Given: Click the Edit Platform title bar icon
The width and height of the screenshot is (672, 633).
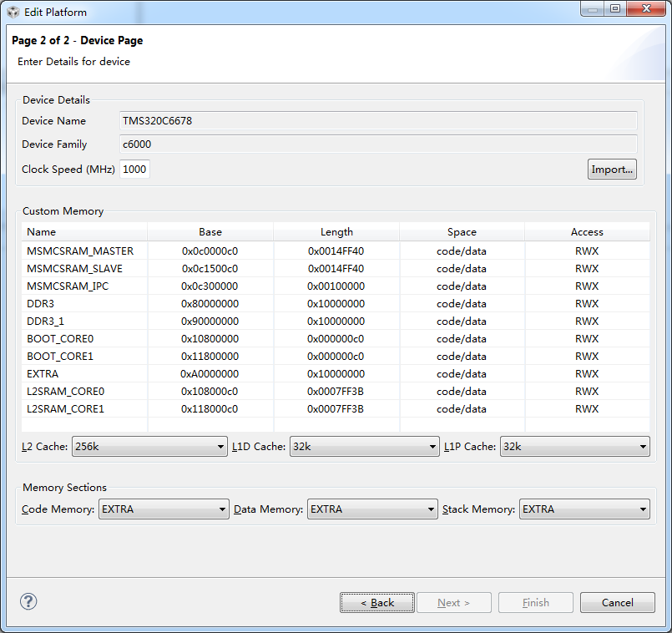Looking at the screenshot, I should (x=13, y=12).
